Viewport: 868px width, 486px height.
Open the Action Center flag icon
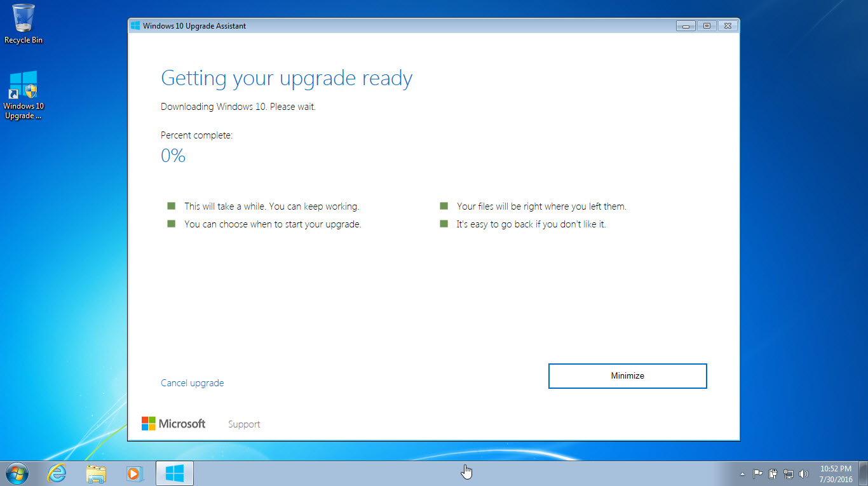pyautogui.click(x=757, y=474)
